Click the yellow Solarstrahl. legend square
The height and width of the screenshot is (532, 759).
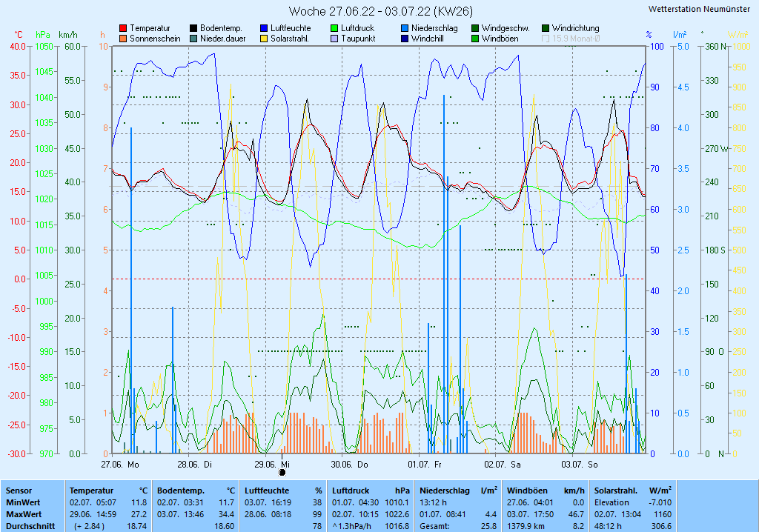click(x=264, y=39)
